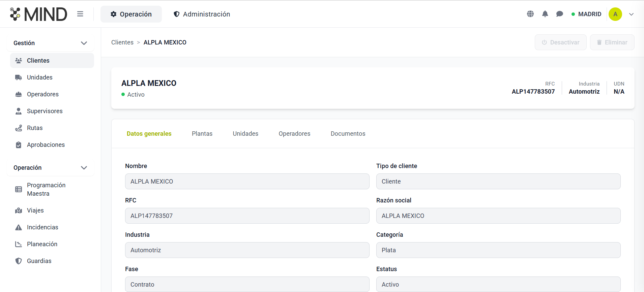Switch to the Administración top module
Screen dimensions: 644x292
pos(202,14)
